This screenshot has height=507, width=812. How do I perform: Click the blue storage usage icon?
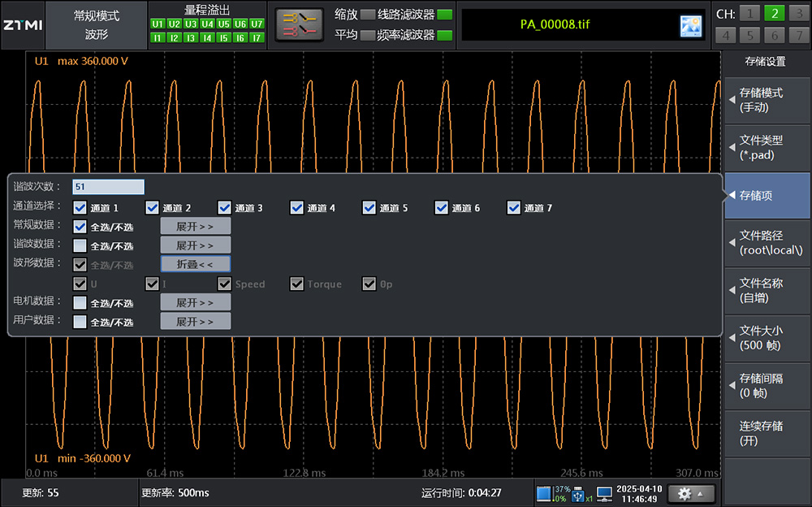coord(544,493)
